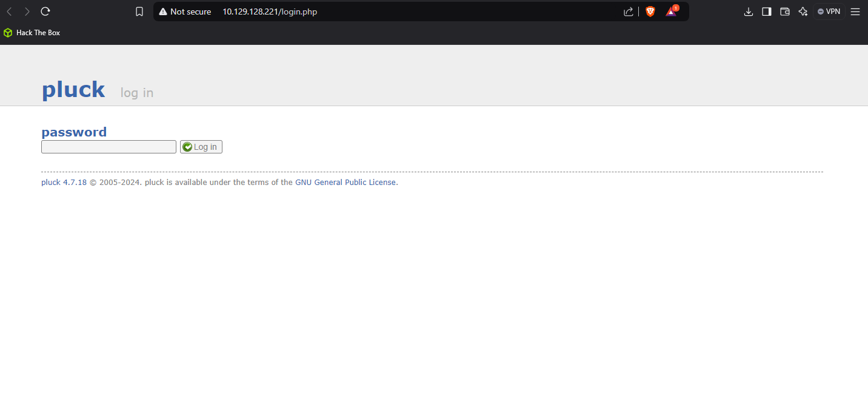Viewport: 868px width, 407px height.
Task: Toggle the browser sidebar panel
Action: tap(767, 12)
